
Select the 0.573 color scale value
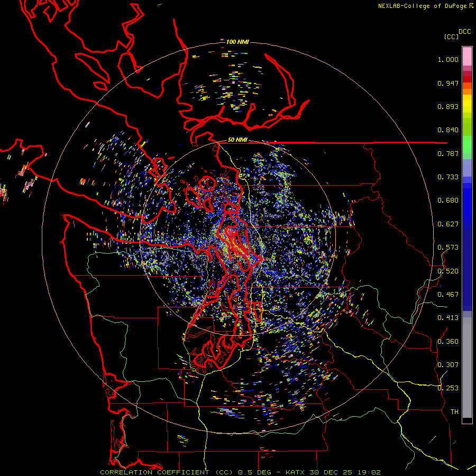tap(448, 248)
